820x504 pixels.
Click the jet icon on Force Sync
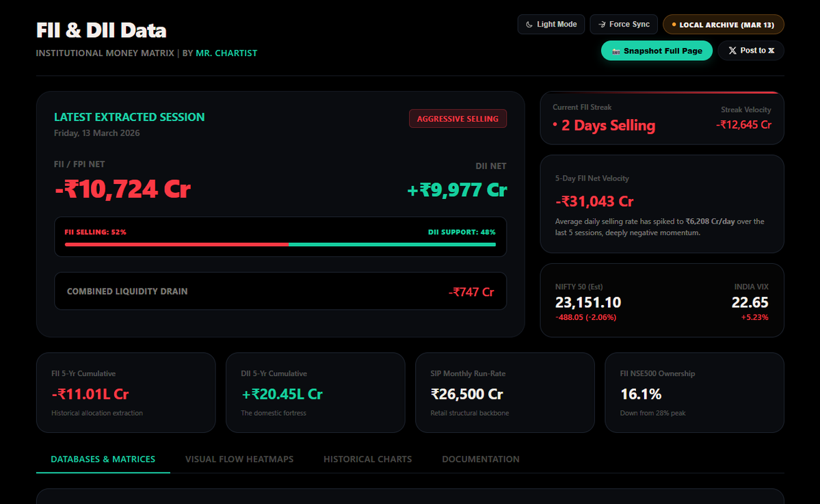[x=602, y=24]
